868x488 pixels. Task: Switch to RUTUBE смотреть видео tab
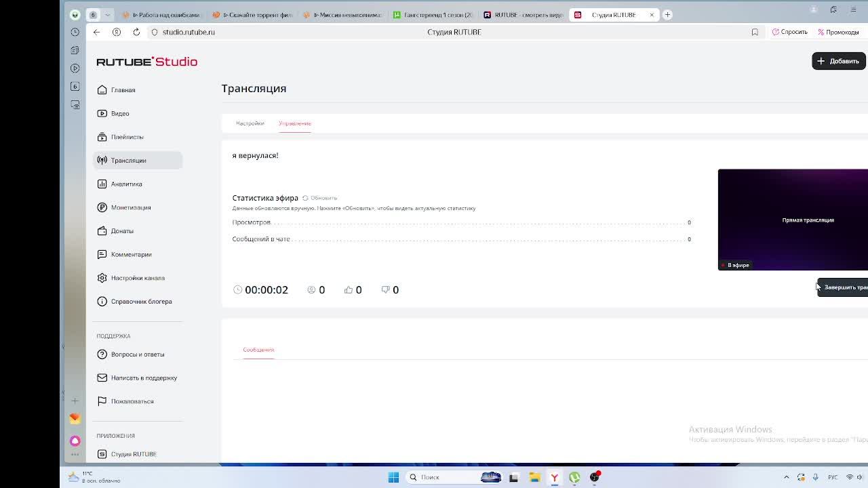[524, 15]
